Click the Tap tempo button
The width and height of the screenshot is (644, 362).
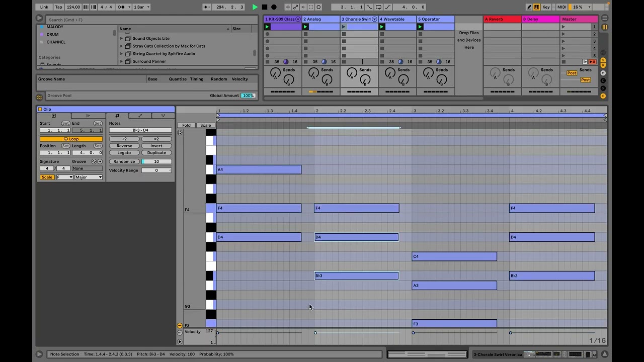(59, 7)
